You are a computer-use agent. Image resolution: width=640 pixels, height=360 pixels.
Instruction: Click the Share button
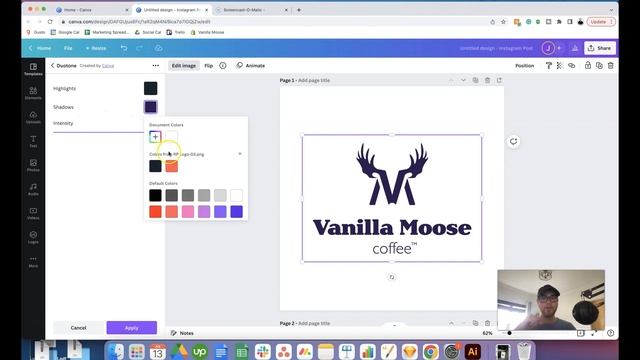point(600,48)
